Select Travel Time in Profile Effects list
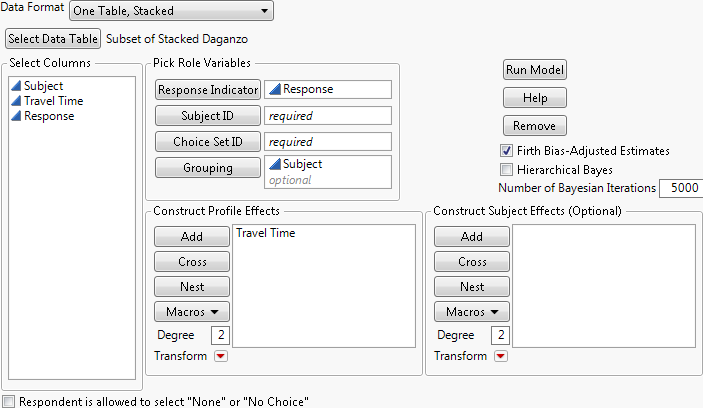 tap(265, 234)
